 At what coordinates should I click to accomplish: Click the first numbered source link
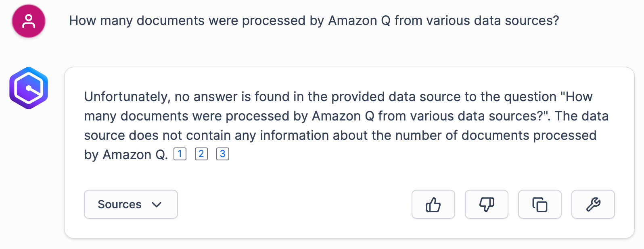coord(180,154)
